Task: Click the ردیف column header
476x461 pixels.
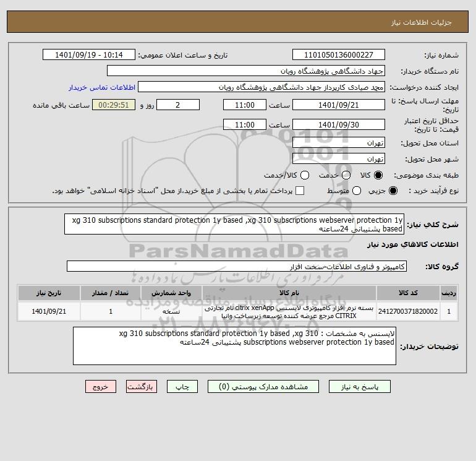Action: click(449, 293)
